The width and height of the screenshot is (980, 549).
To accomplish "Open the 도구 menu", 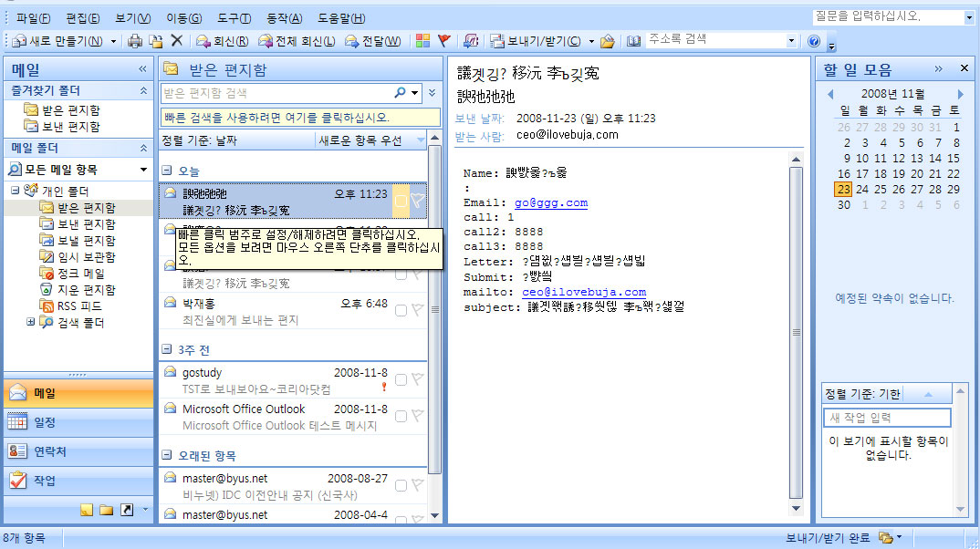I will (x=234, y=18).
